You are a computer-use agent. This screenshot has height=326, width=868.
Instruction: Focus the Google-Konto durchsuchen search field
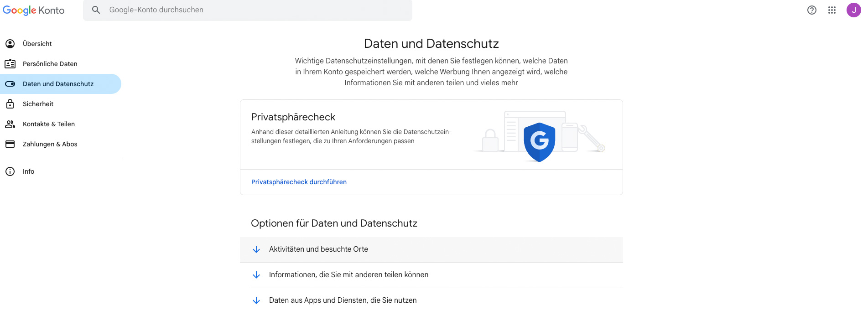pos(248,10)
